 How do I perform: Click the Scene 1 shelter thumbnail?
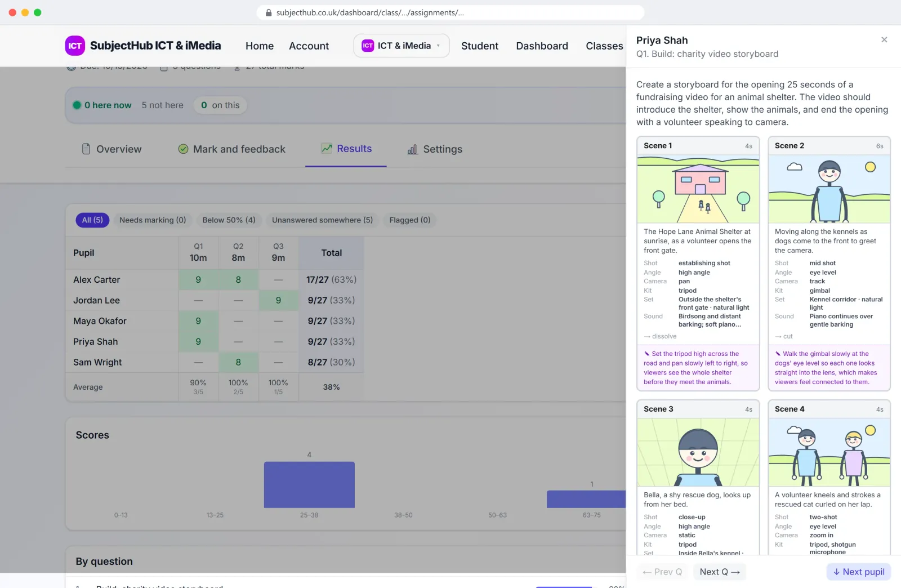click(698, 189)
